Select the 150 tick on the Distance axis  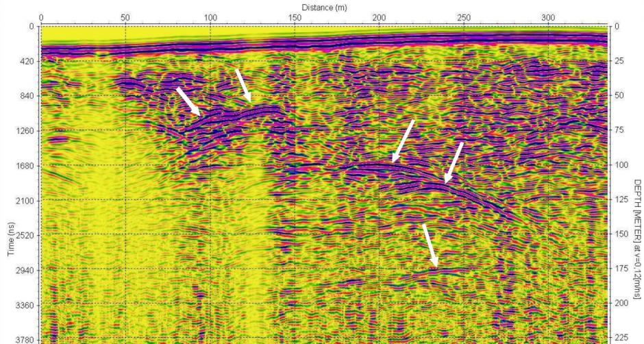[x=295, y=18]
